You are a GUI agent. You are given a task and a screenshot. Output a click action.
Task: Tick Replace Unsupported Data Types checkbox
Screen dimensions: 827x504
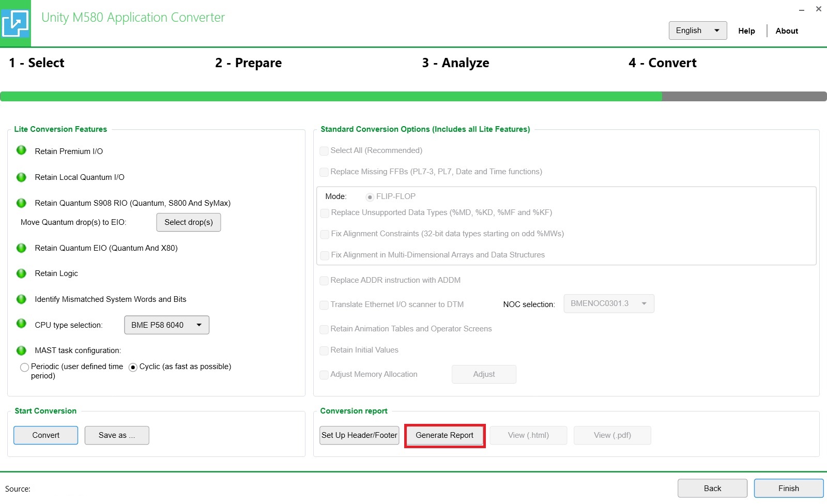(x=325, y=213)
